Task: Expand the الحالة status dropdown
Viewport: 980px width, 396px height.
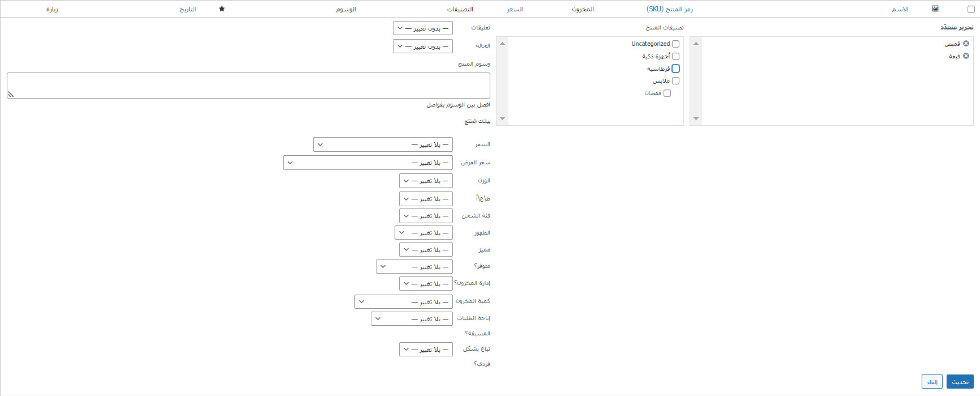Action: (x=423, y=46)
